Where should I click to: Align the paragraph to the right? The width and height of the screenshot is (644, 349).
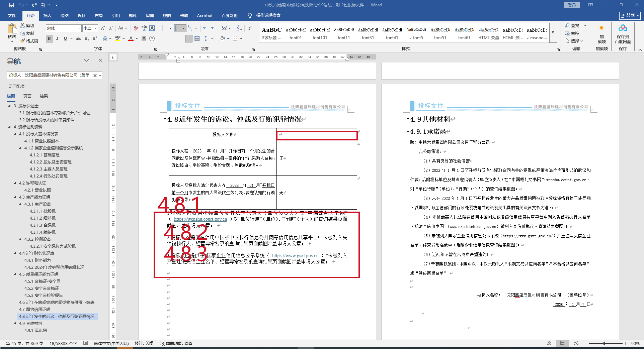(181, 38)
